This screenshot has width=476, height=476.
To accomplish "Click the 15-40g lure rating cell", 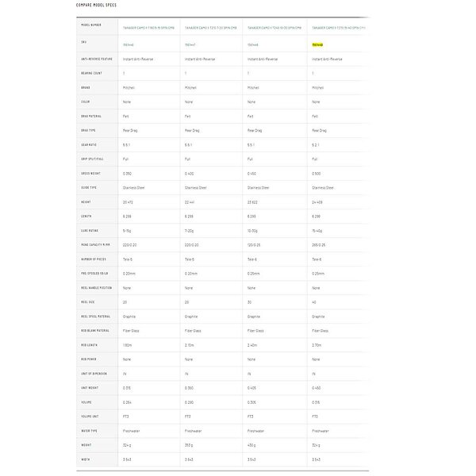I will click(317, 230).
